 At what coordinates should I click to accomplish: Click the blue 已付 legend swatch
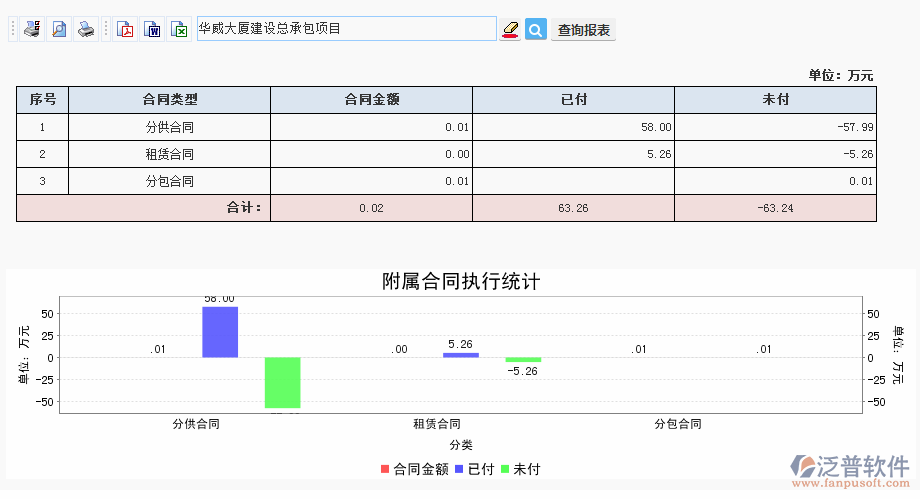(x=459, y=469)
